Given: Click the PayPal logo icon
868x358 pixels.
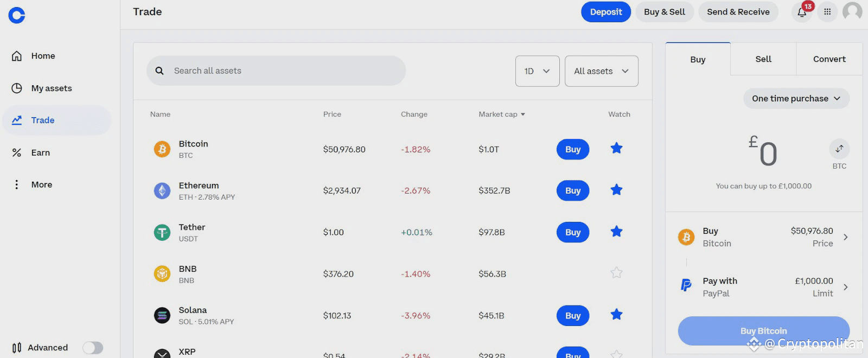Looking at the screenshot, I should (x=686, y=285).
